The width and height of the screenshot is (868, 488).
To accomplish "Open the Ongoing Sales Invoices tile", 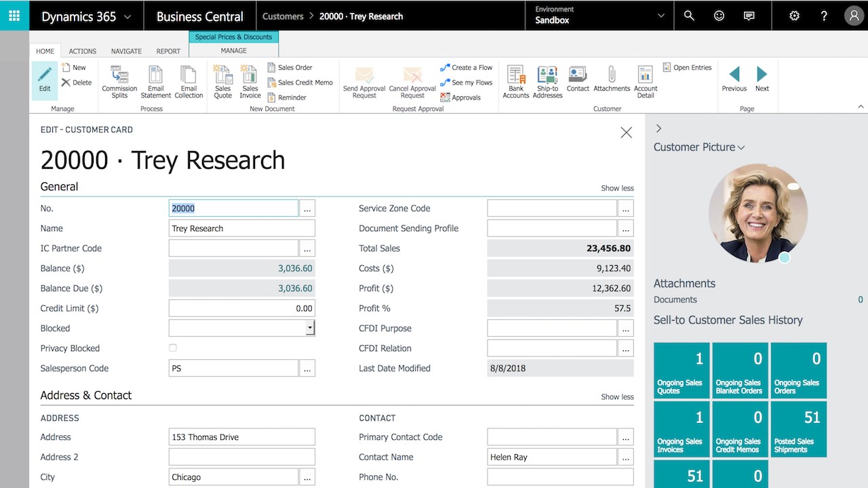I will click(682, 429).
